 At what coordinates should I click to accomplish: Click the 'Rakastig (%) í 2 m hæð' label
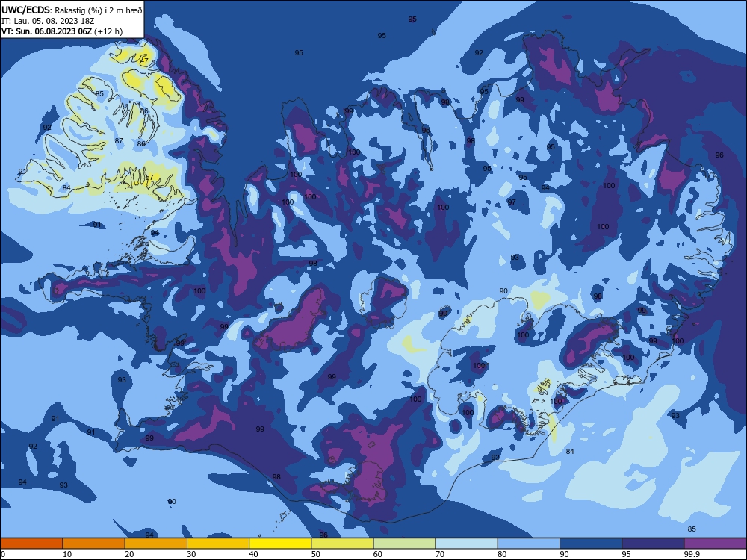pyautogui.click(x=98, y=10)
